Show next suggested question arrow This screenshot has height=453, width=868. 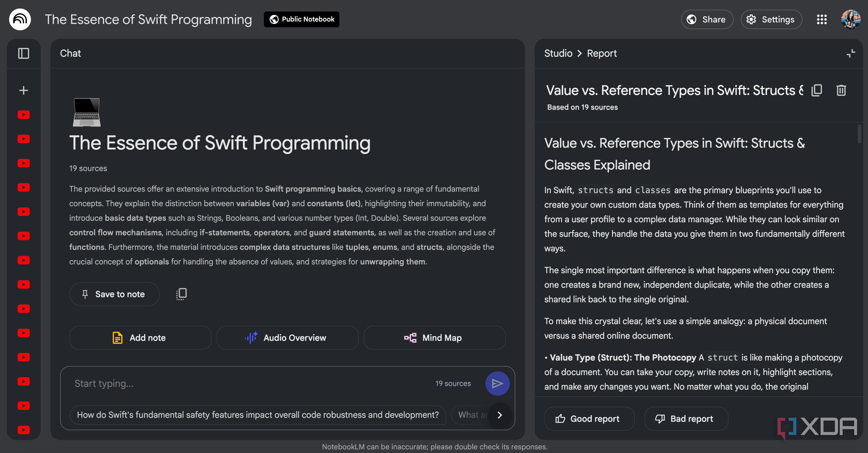[500, 415]
